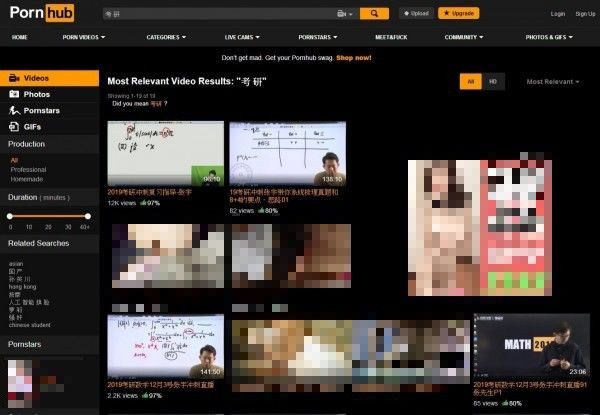Click the orange search magnifier button
This screenshot has height=415, width=600.
[374, 14]
